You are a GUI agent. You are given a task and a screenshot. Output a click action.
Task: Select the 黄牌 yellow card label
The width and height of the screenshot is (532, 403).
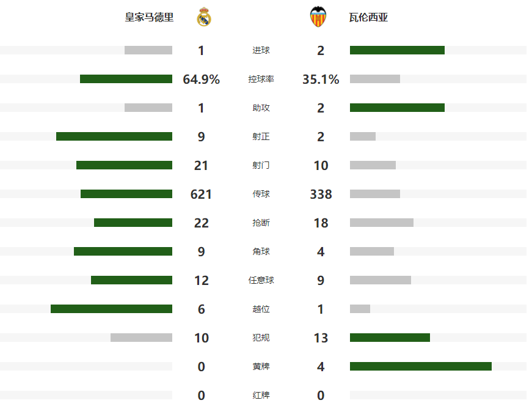point(261,366)
